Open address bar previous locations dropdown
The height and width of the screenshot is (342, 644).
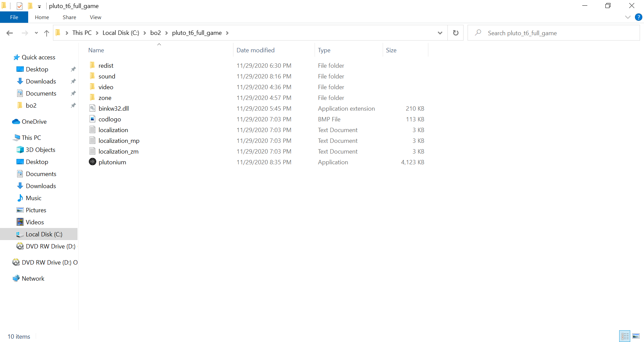[x=440, y=33]
